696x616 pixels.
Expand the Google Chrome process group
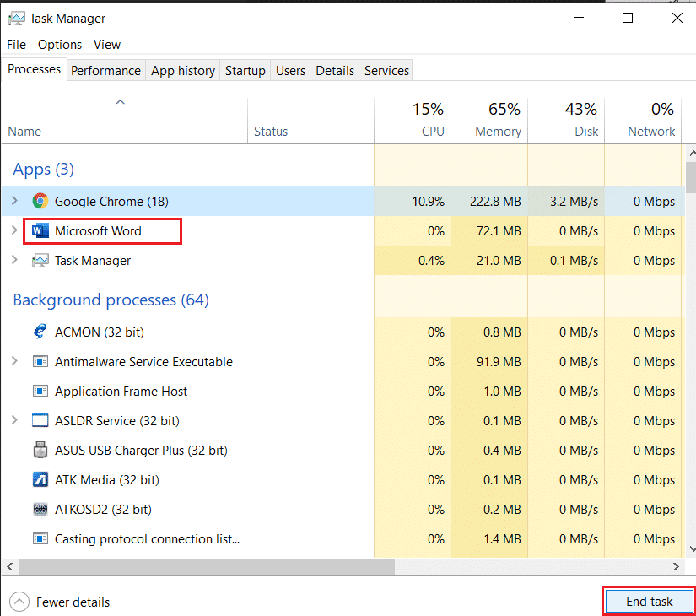tap(13, 201)
